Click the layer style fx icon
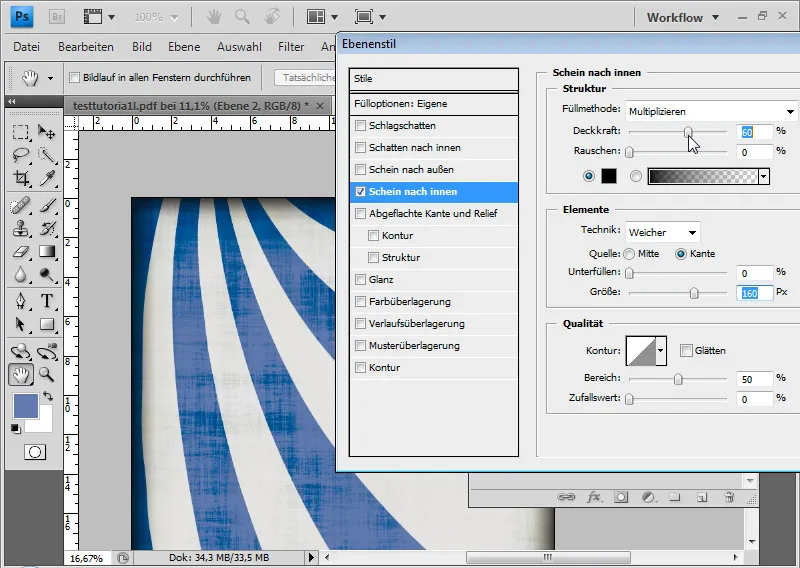This screenshot has height=568, width=800. [593, 497]
